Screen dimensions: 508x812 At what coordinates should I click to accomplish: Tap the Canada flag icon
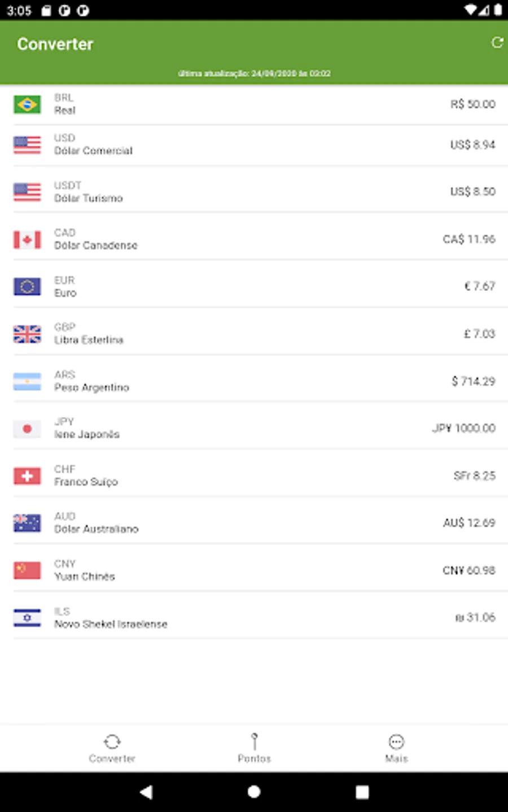pos(27,240)
